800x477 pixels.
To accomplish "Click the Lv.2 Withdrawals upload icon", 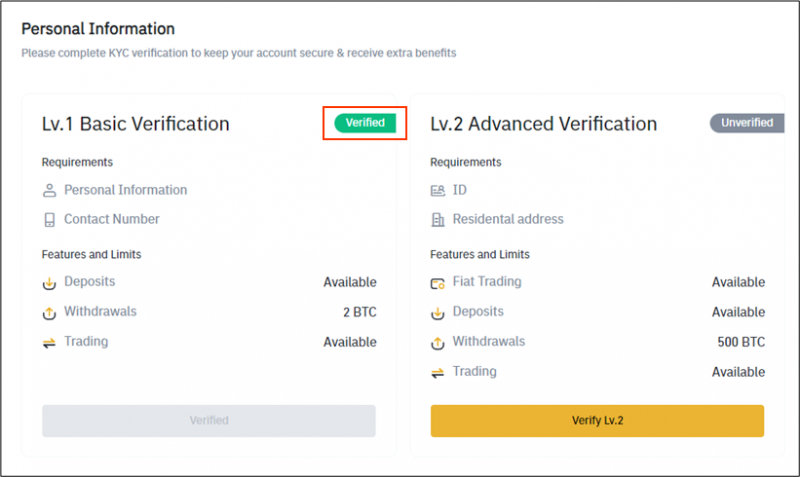I will 438,343.
